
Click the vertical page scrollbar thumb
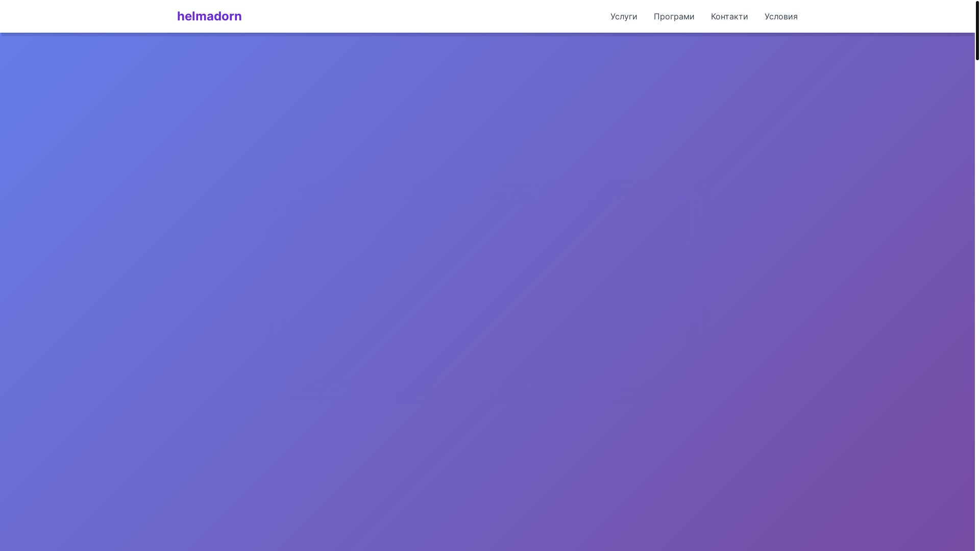tap(977, 31)
